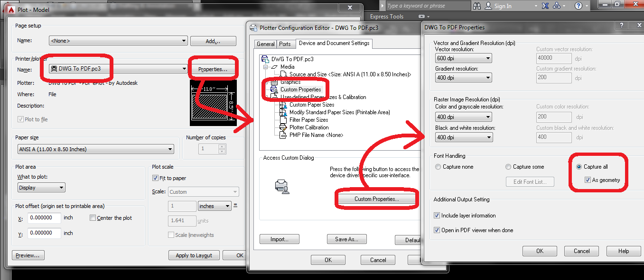Click the Sign In user icon
Image resolution: width=644 pixels, height=280 pixels.
[488, 6]
